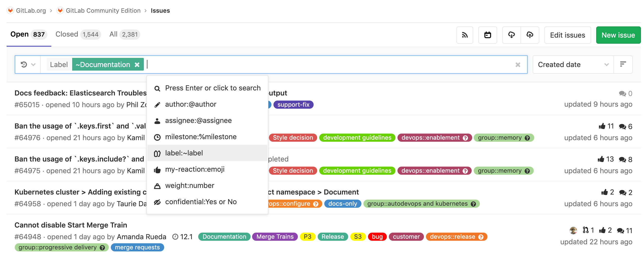Open the Cannot disable Start Merge Train issue
The height and width of the screenshot is (257, 644).
click(x=71, y=225)
